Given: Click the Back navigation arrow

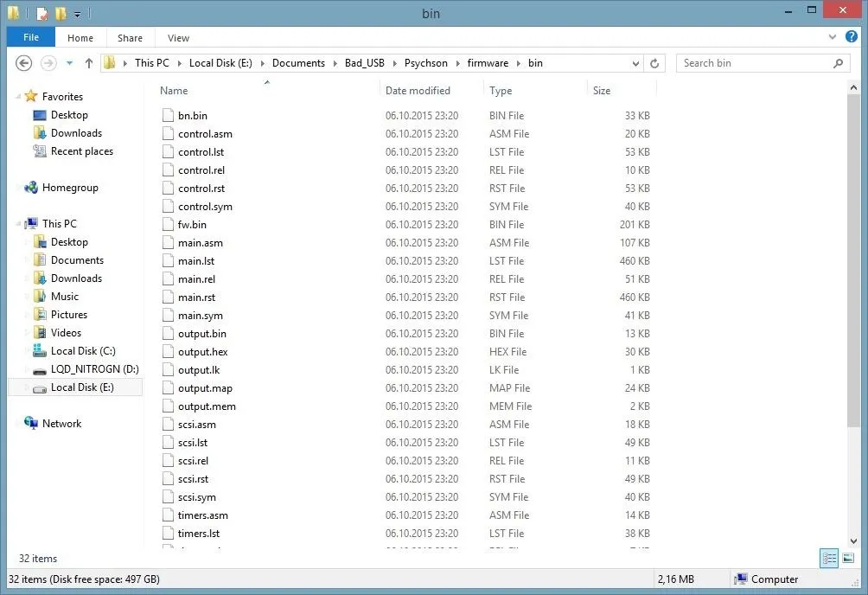Looking at the screenshot, I should 23,63.
